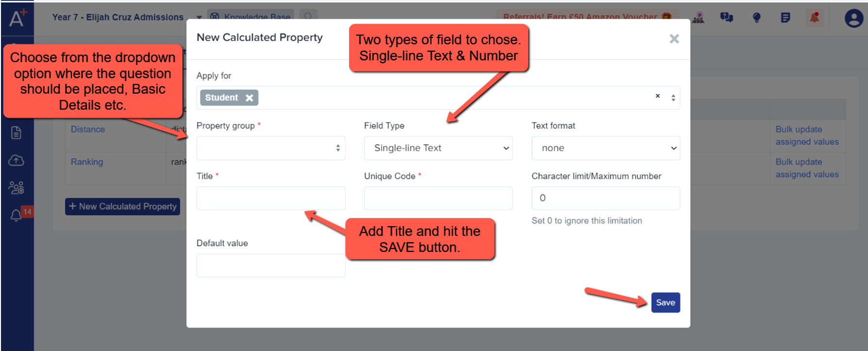
Task: Click the lightbulb ideas icon
Action: click(x=756, y=18)
